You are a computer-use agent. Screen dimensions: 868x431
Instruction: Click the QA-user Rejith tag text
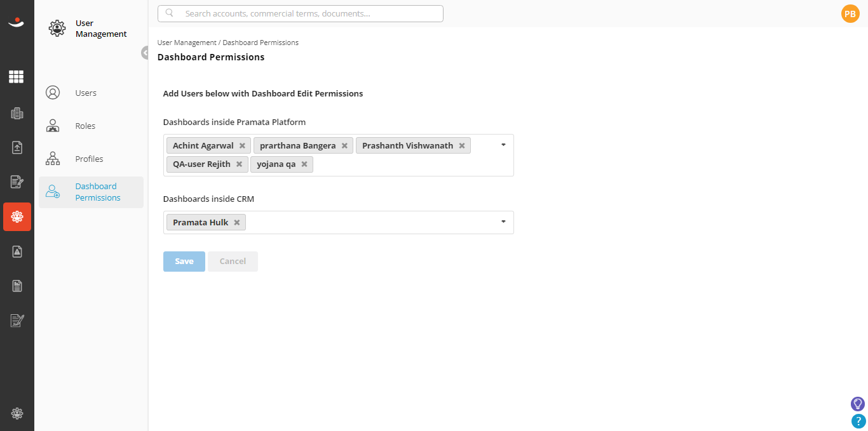pyautogui.click(x=201, y=164)
